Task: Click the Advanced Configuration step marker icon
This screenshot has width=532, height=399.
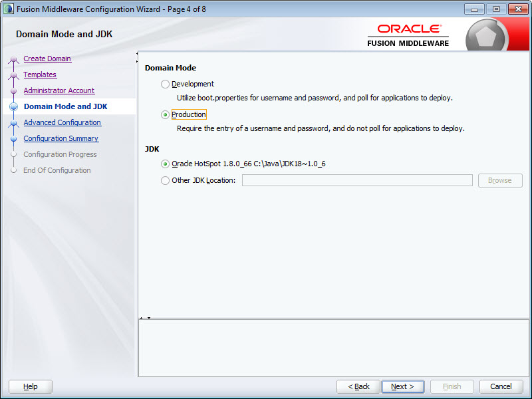Action: tap(13, 123)
